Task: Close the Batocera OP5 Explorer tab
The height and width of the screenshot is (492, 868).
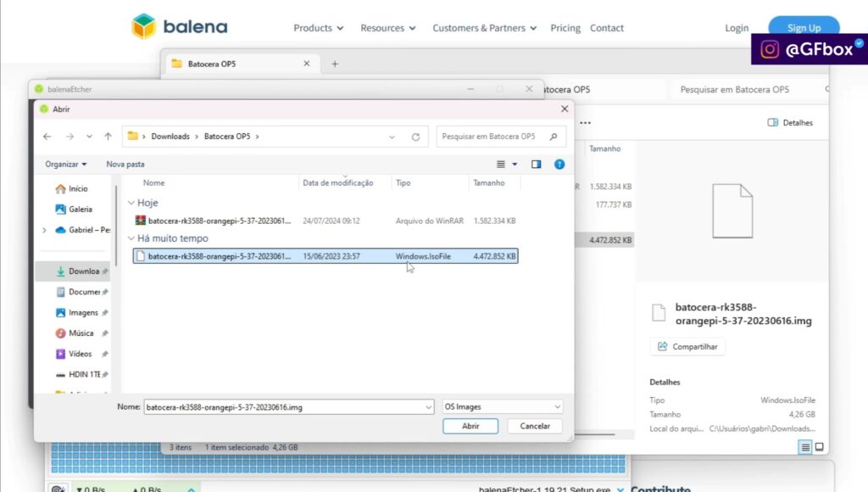Action: point(306,64)
